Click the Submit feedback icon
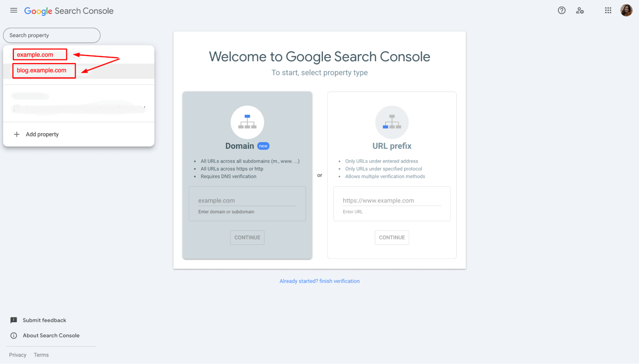Screen dimensions: 639x364 tap(13, 320)
